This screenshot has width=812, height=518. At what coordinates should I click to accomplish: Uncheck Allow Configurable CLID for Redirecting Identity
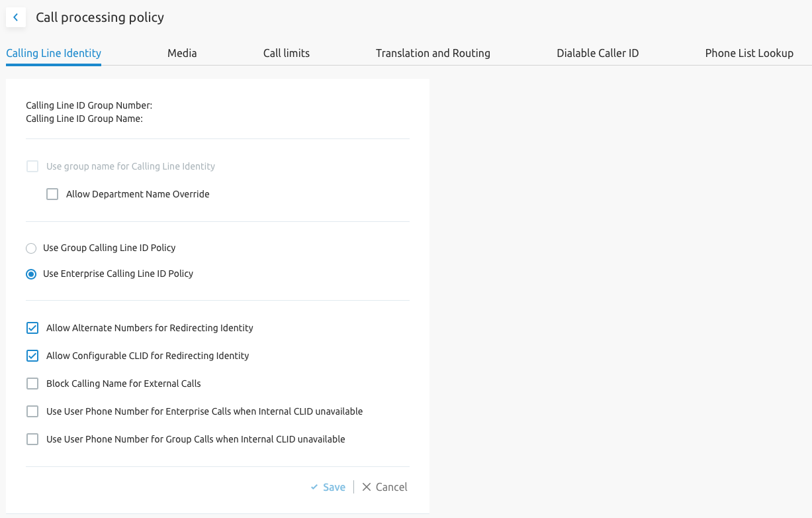pyautogui.click(x=32, y=356)
